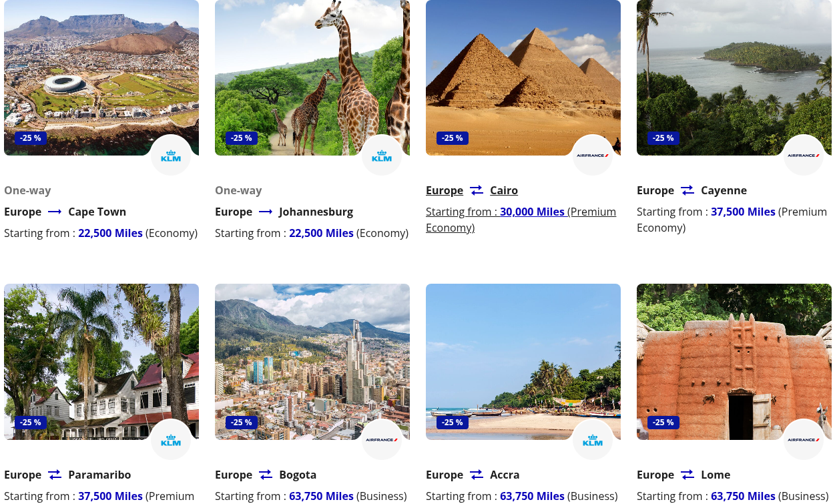Click the -25 % badge on Accra photo
This screenshot has width=839, height=504.
452,423
